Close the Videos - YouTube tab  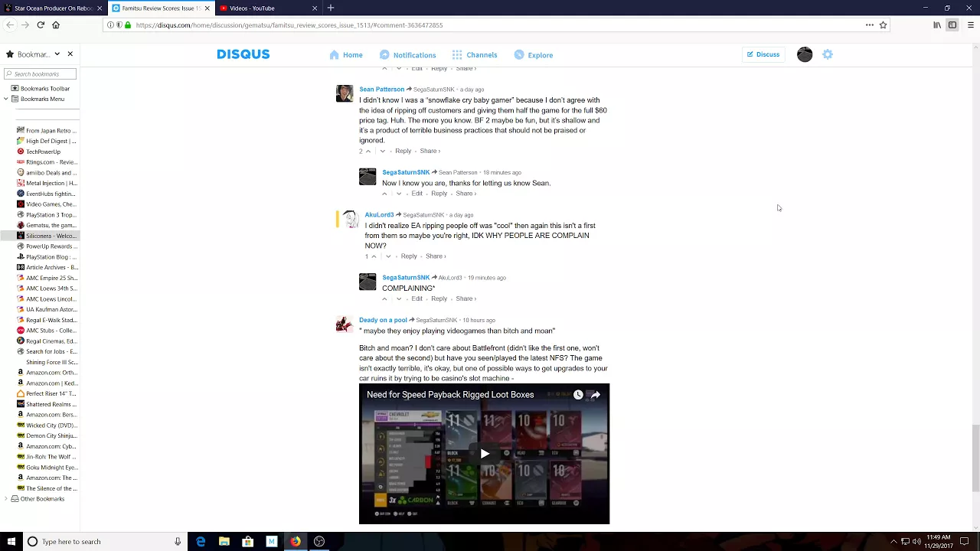[x=315, y=8]
